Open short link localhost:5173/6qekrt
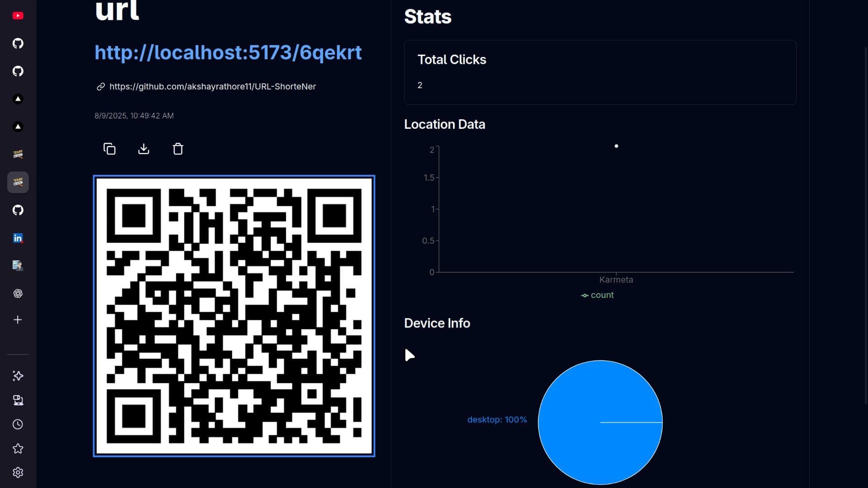This screenshot has height=488, width=868. pyautogui.click(x=228, y=53)
